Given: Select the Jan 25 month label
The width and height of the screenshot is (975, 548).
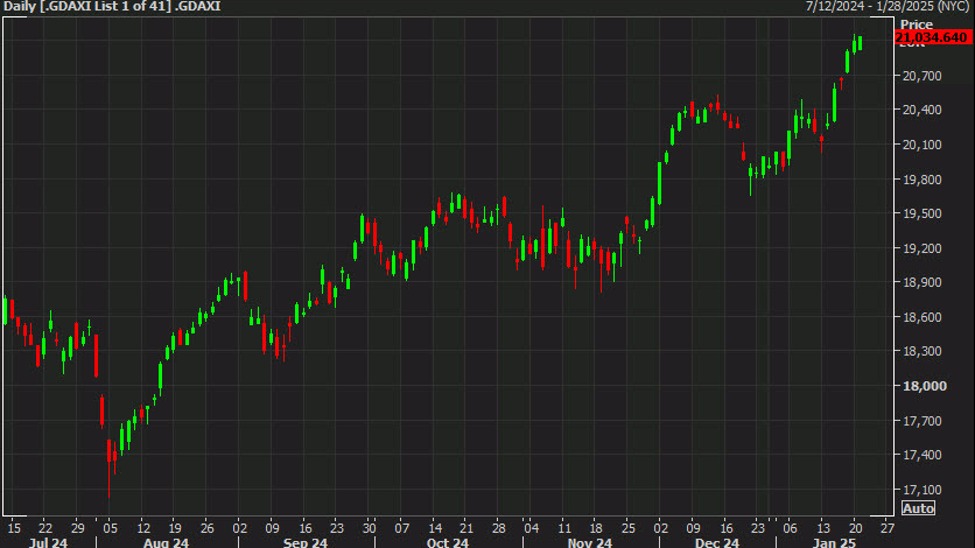Looking at the screenshot, I should pyautogui.click(x=828, y=541).
